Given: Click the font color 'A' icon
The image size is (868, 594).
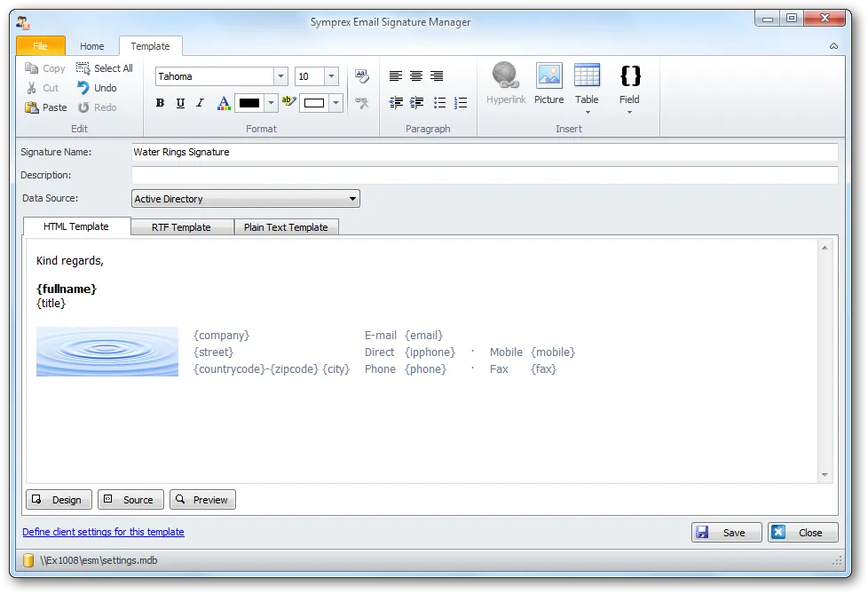Looking at the screenshot, I should 224,102.
